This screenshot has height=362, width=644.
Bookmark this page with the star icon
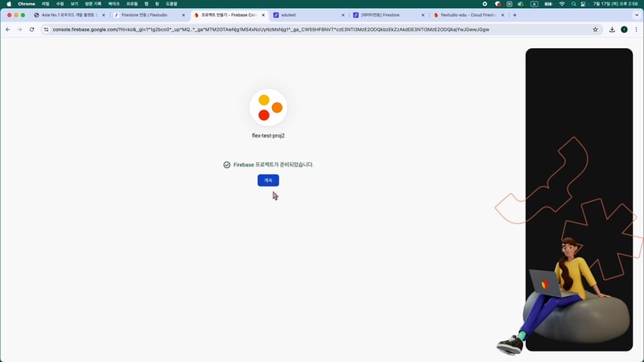(x=595, y=30)
